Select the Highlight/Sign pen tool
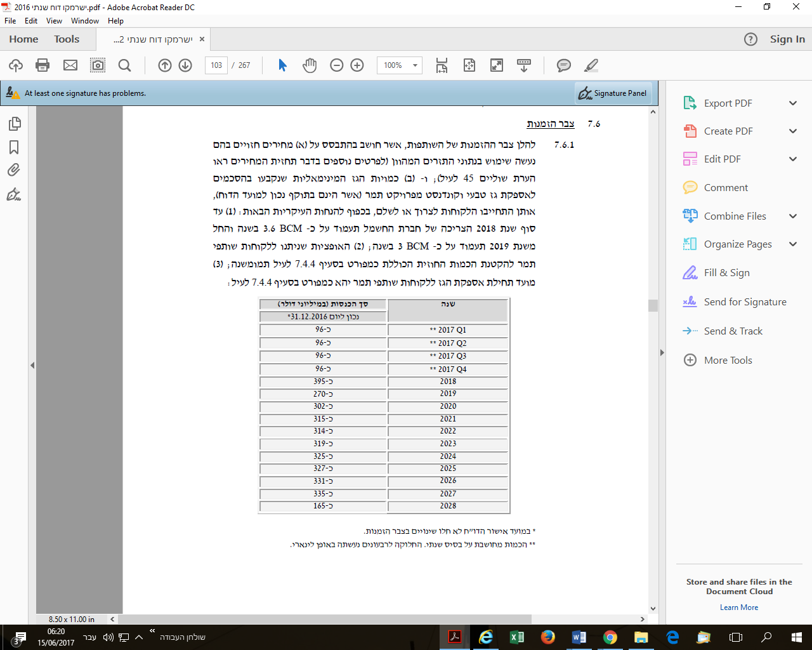The height and width of the screenshot is (650, 812). pos(591,65)
